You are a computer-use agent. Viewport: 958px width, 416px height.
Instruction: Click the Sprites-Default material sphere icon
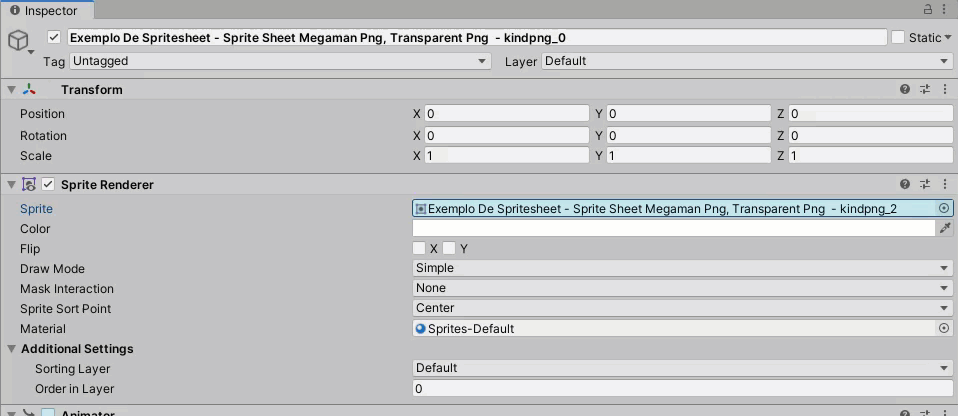420,329
